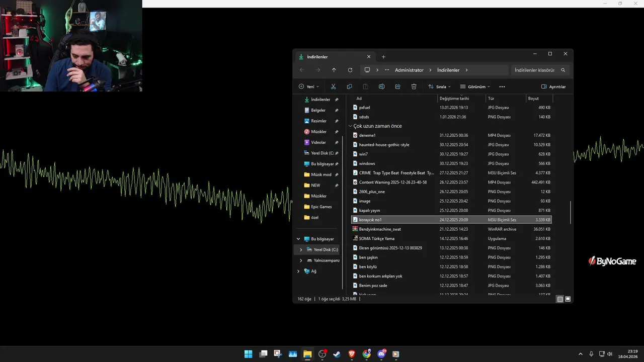
Task: Click the This PC monitor icon in address bar
Action: (367, 70)
